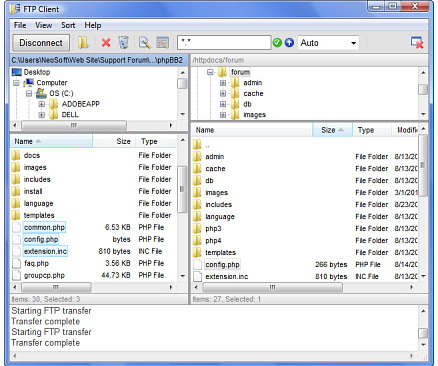Click the edit file toolbar icon
438x366 pixels.
point(163,43)
